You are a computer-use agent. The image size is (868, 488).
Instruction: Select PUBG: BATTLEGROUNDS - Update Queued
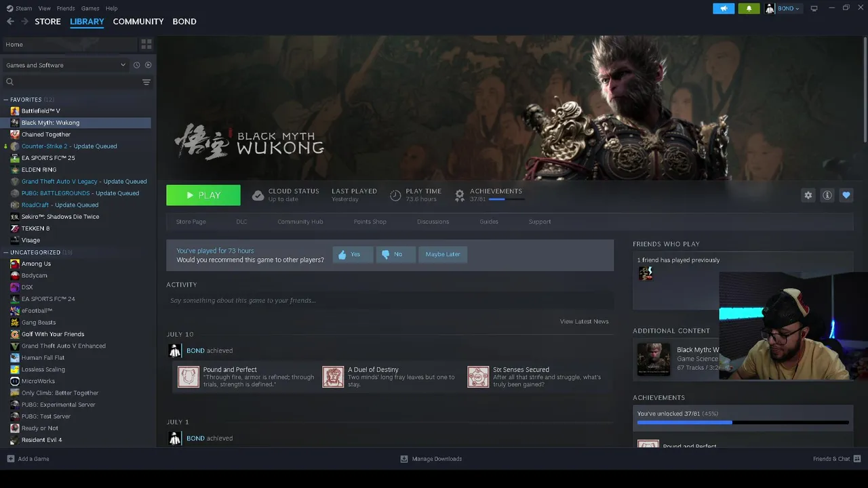80,193
